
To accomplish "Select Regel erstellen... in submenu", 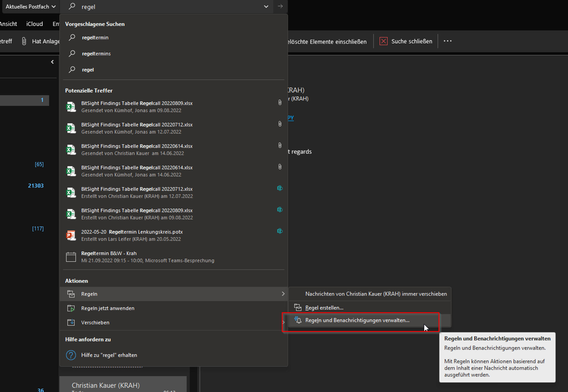I will pyautogui.click(x=370, y=308).
